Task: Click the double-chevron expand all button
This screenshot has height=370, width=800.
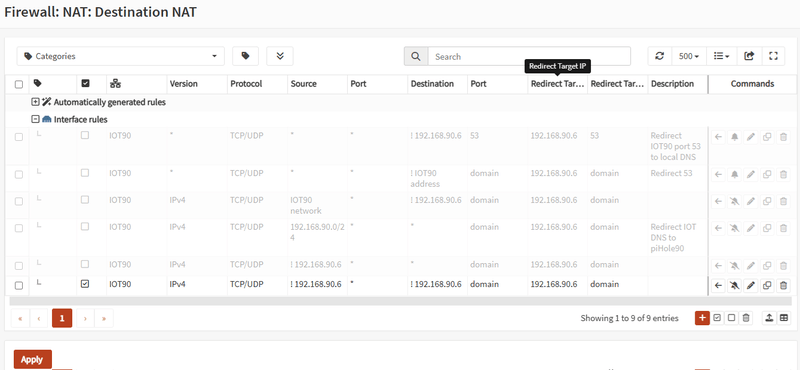Action: (280, 56)
